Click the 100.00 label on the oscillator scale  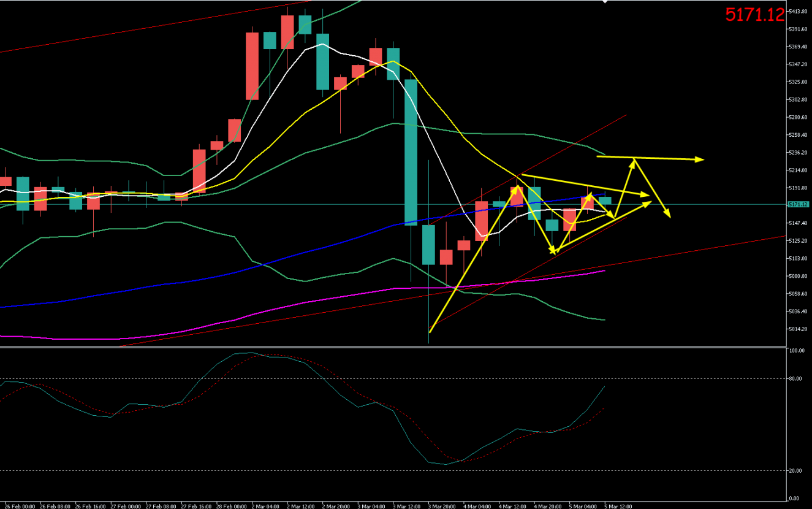796,351
